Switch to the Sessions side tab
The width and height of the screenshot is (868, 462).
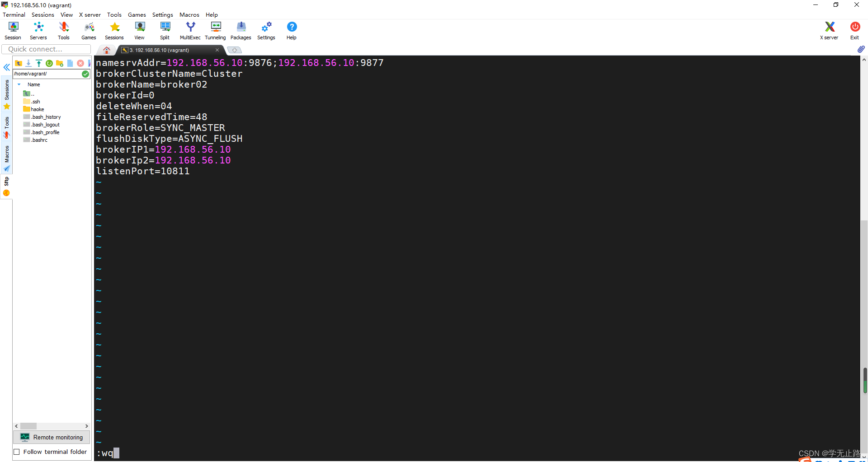click(7, 94)
